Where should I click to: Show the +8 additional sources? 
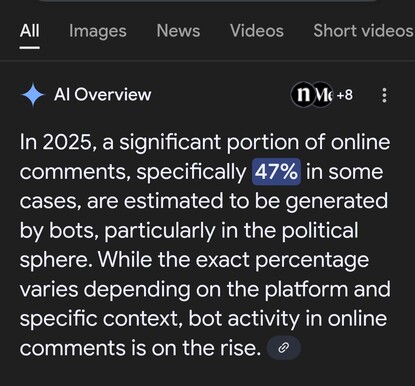point(345,95)
